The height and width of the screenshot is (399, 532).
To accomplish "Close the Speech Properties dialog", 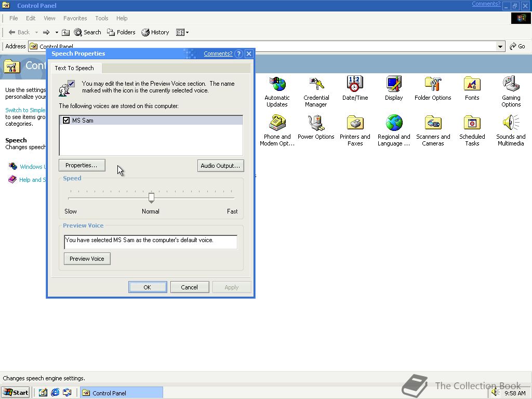I will (249, 54).
